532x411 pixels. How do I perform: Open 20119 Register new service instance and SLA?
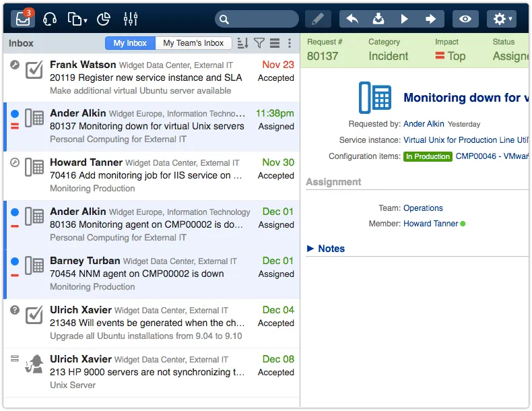(152, 77)
